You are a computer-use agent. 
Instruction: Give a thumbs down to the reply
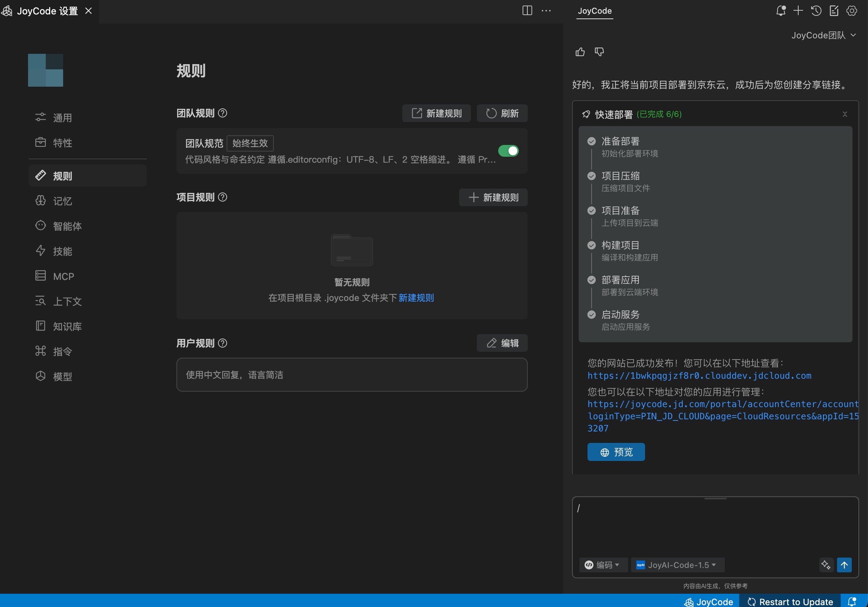point(599,52)
